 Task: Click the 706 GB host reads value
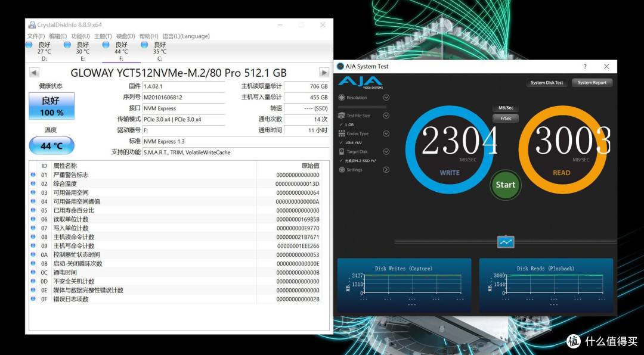click(x=306, y=86)
